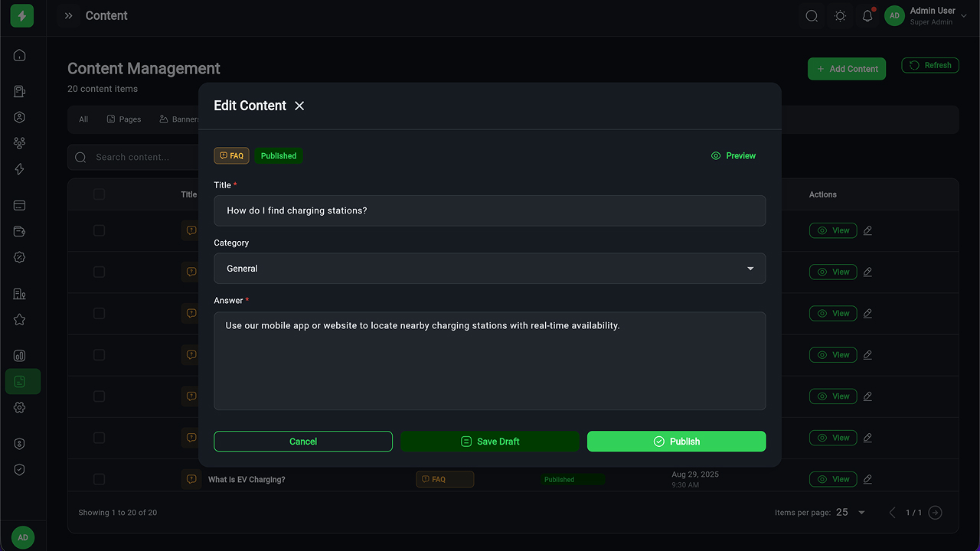The height and width of the screenshot is (551, 980).
Task: Close the Edit Content dialog
Action: click(299, 106)
